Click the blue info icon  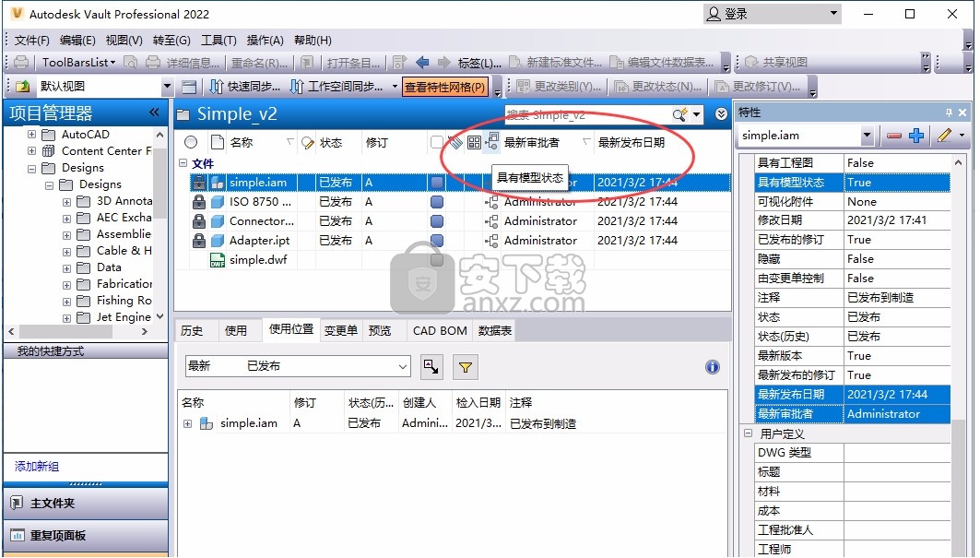tap(713, 367)
